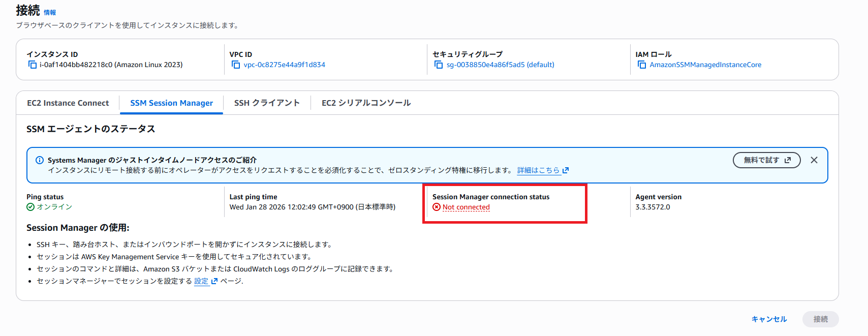This screenshot has height=336, width=868.
Task: Copy the instance ID with copy icon
Action: pyautogui.click(x=33, y=65)
